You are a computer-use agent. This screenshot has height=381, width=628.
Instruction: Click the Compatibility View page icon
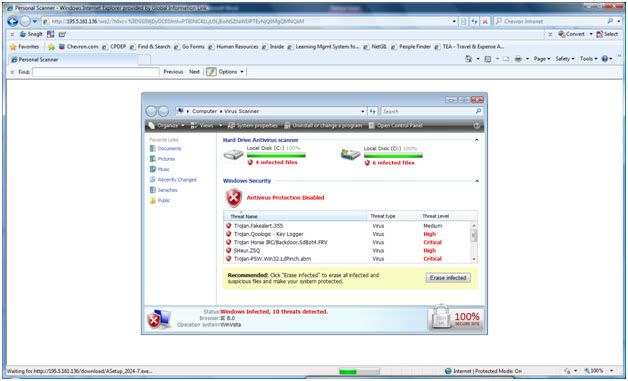click(x=464, y=21)
